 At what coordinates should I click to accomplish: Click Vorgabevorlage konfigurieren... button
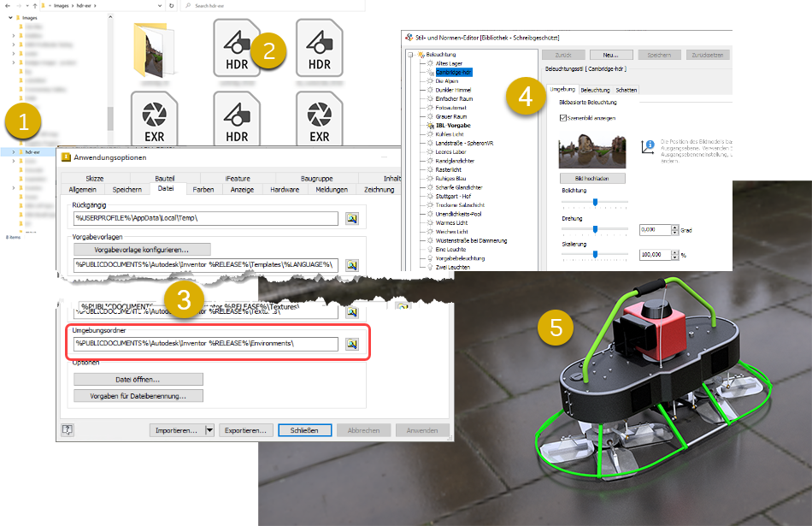tap(142, 250)
